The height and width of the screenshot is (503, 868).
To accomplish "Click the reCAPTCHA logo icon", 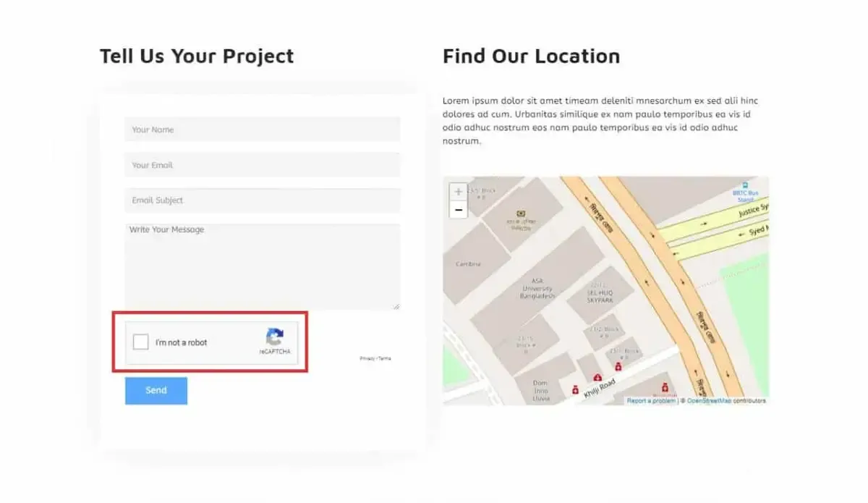I will 274,337.
